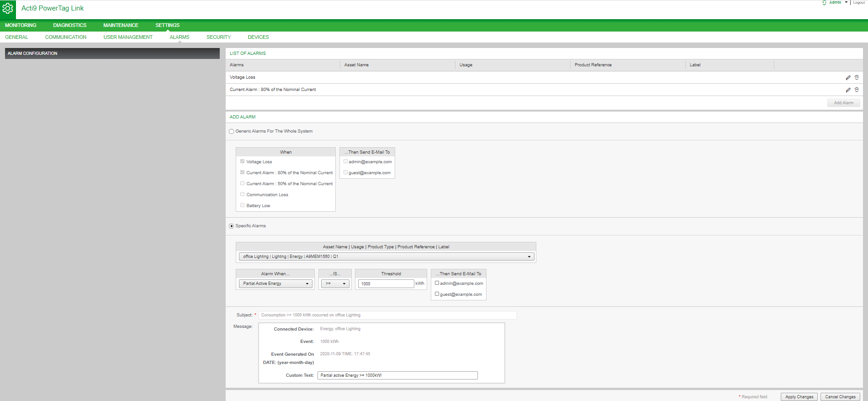The height and width of the screenshot is (401, 868).
Task: Click the Add Alarm button
Action: tap(843, 103)
